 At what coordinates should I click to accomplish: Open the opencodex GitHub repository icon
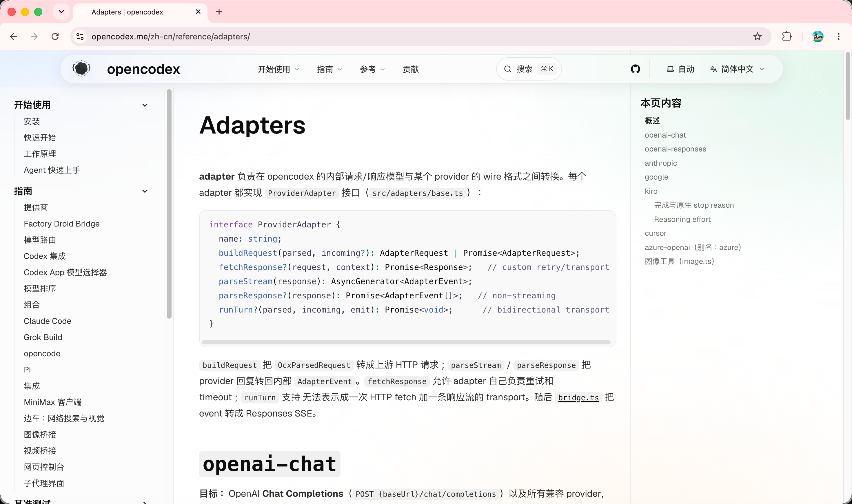pyautogui.click(x=635, y=69)
